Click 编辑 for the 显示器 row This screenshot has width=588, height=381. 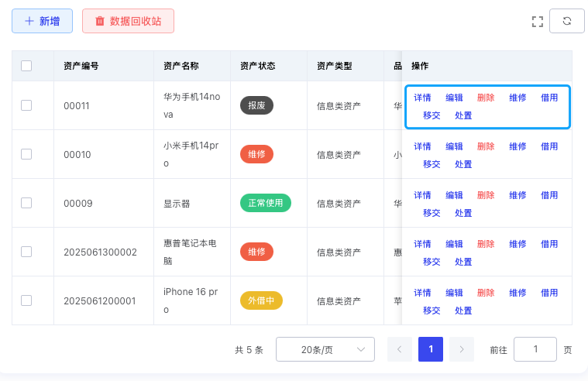[x=454, y=195]
